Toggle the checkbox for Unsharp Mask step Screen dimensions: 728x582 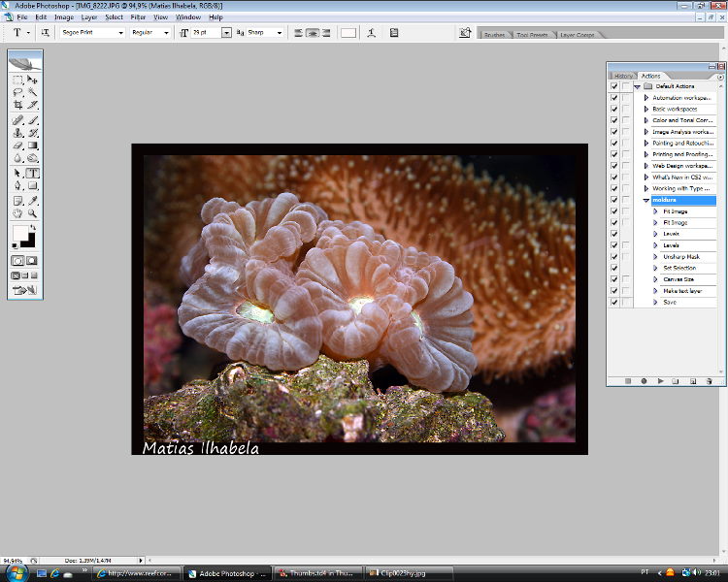(x=613, y=256)
